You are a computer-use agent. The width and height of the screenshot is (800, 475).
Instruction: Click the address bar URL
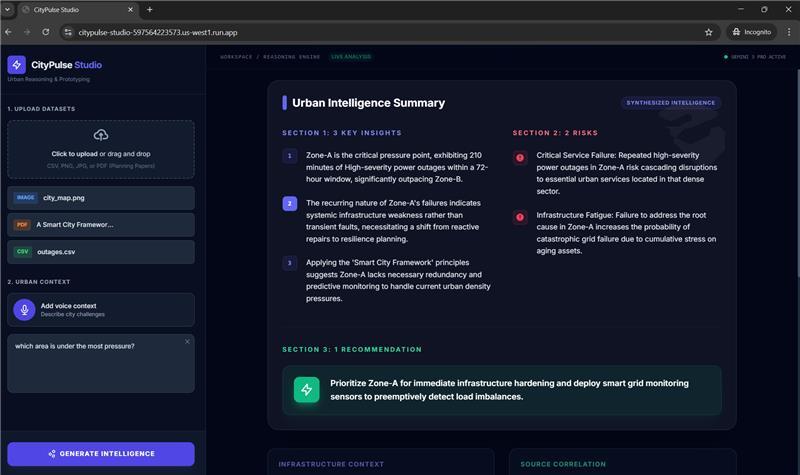pos(158,32)
